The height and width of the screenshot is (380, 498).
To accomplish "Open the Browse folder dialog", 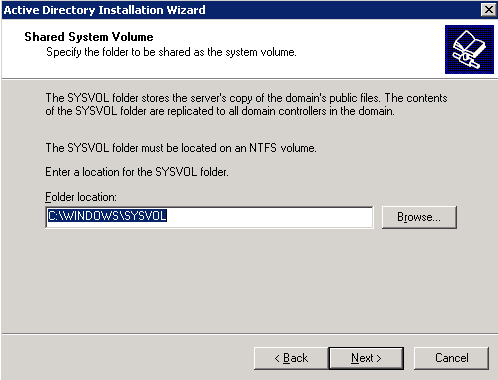I will (x=419, y=217).
